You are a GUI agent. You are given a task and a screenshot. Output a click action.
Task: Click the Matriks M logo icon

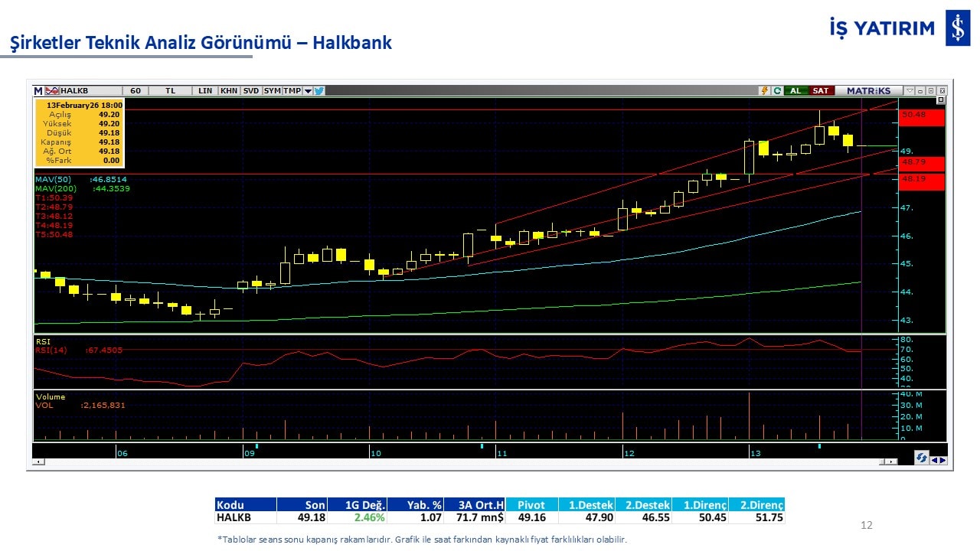38,90
